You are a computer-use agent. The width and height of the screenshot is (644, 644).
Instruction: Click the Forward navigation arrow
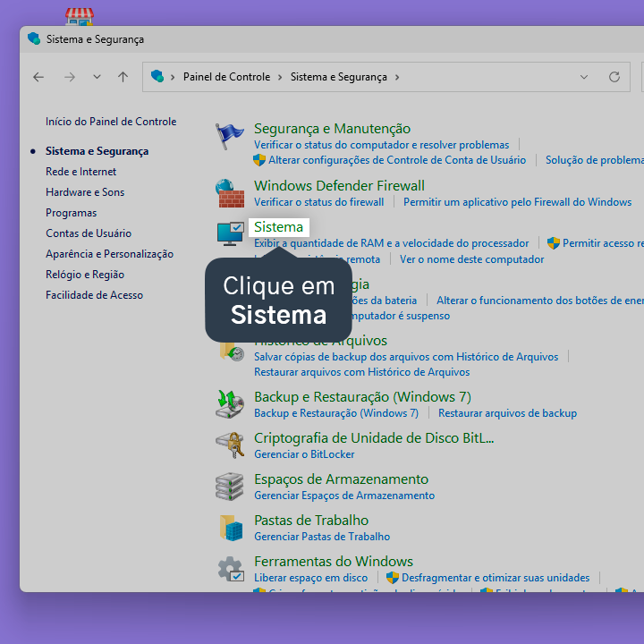[x=70, y=77]
